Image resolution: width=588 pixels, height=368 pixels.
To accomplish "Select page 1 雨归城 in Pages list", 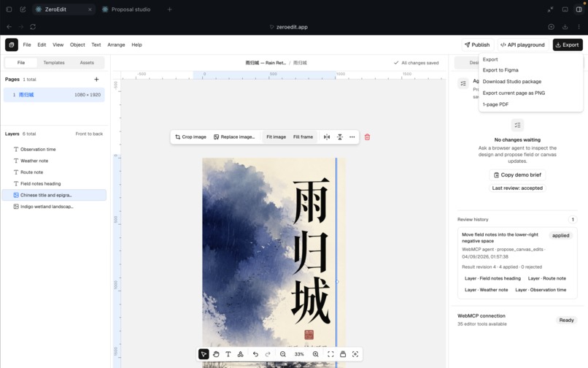I will tap(55, 95).
